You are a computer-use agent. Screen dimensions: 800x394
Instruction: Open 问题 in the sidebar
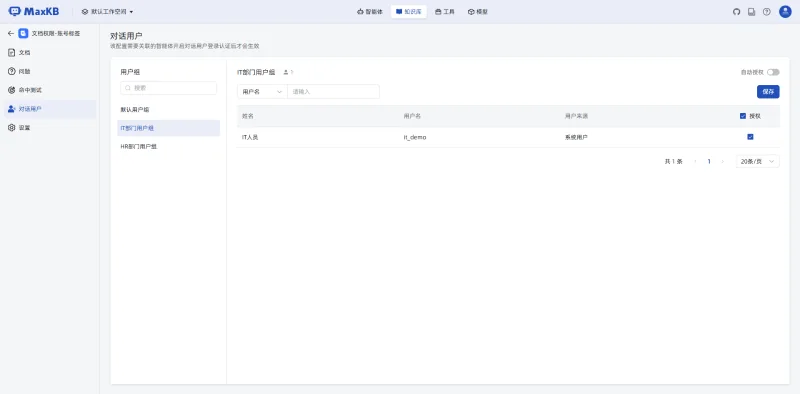pyautogui.click(x=49, y=71)
